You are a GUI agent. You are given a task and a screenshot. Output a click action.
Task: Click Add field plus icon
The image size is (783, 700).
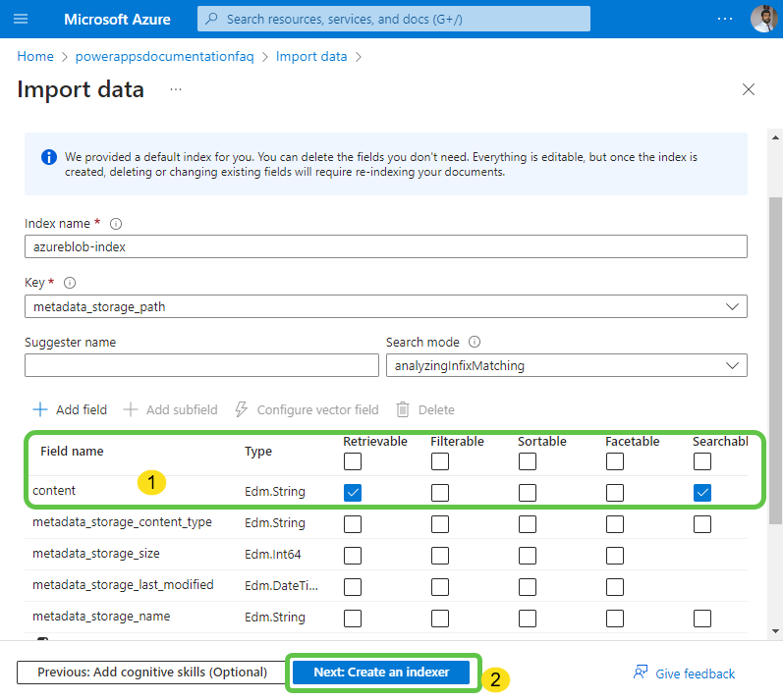pos(40,409)
